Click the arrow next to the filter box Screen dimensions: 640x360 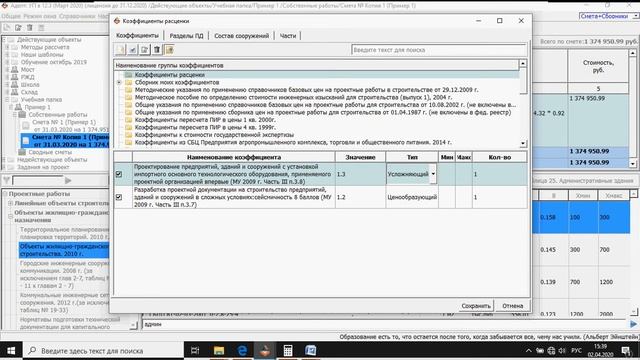(x=68, y=180)
